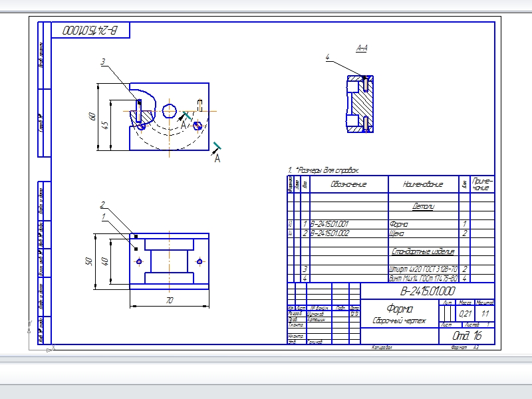Click quantity '4' in the Винт row
This screenshot has height=399, width=532.
click(x=464, y=278)
